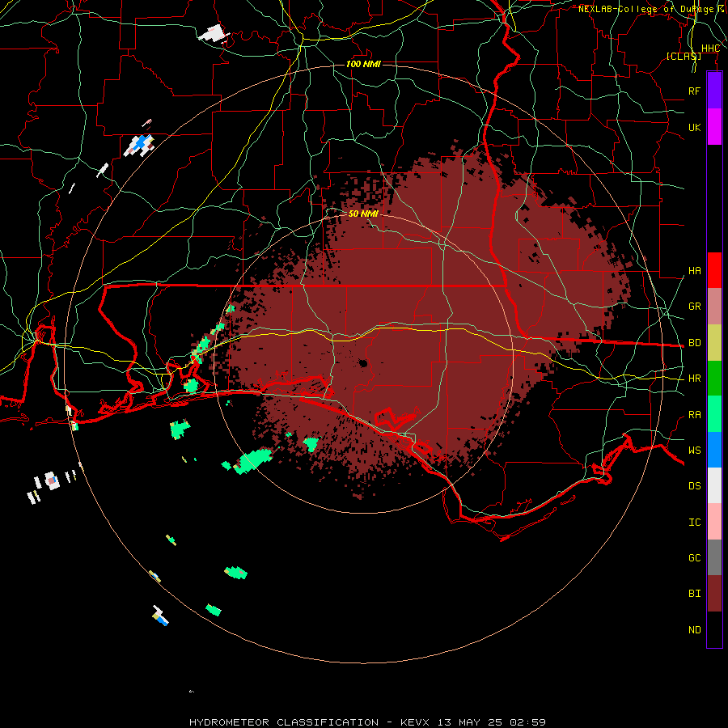This screenshot has height=728, width=728.
Task: Click the DS legend label
Action: click(x=694, y=486)
